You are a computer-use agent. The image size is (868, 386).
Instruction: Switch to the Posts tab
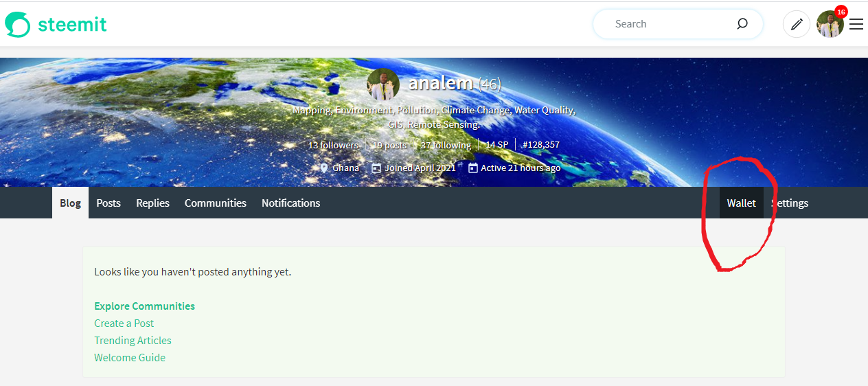[x=108, y=203]
